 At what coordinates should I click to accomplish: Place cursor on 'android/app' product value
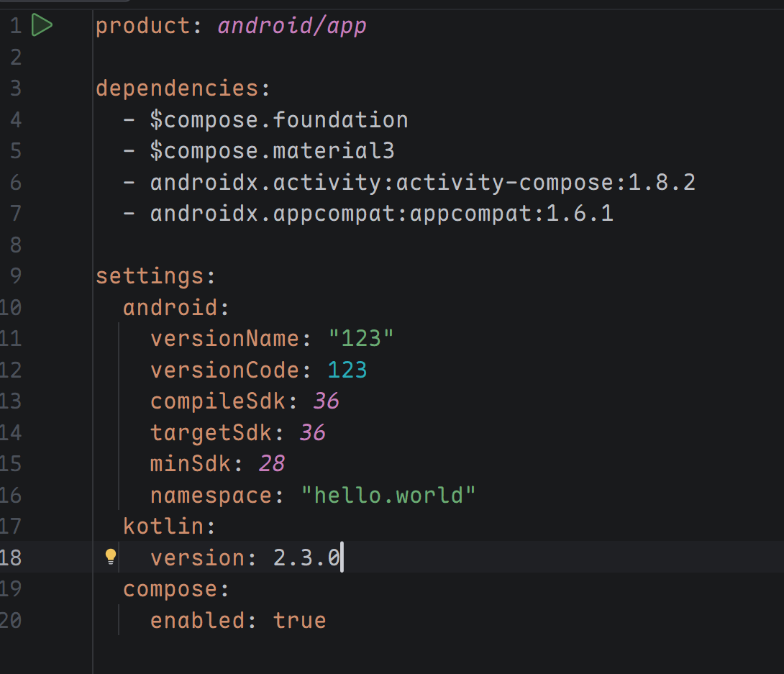(292, 26)
